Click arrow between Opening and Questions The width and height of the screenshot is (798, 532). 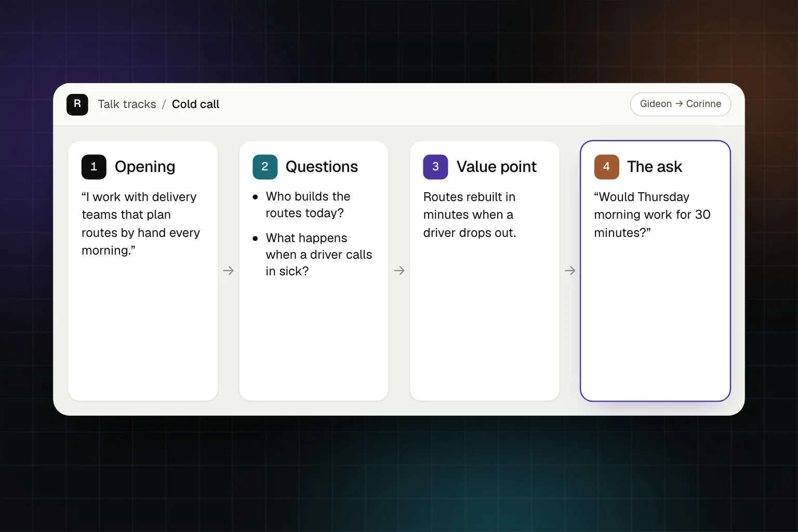(228, 271)
